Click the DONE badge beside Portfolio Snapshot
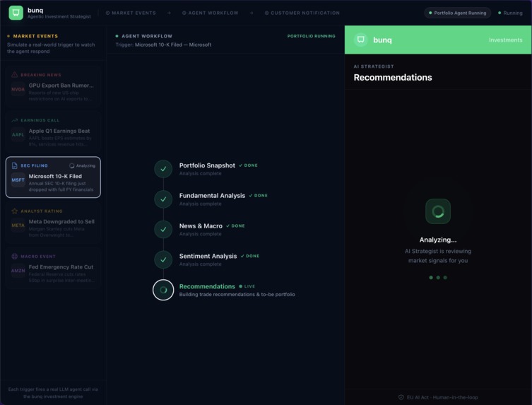This screenshot has width=532, height=405. (249, 165)
